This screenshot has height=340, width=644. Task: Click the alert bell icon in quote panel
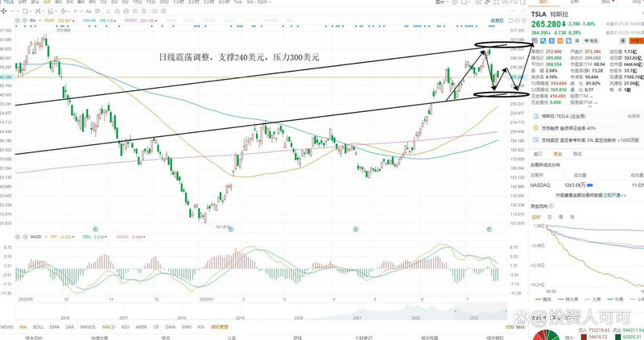click(x=622, y=41)
